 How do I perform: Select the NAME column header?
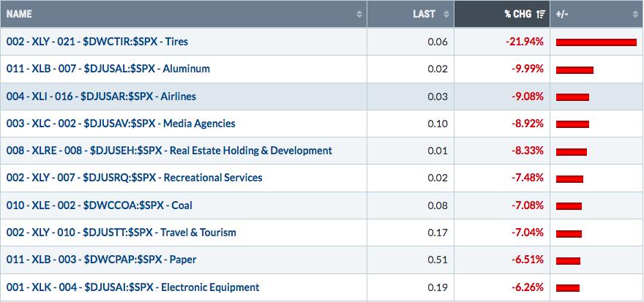coord(184,14)
